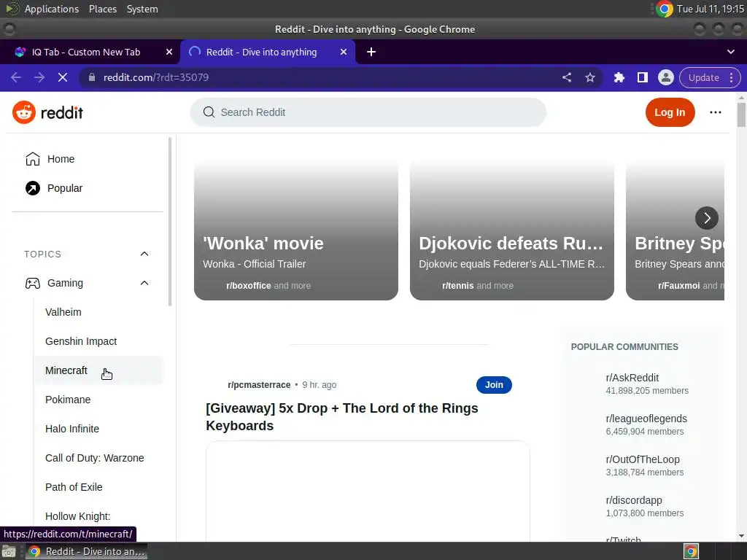
Task: Toggle the Chrome side panel icon
Action: [642, 77]
